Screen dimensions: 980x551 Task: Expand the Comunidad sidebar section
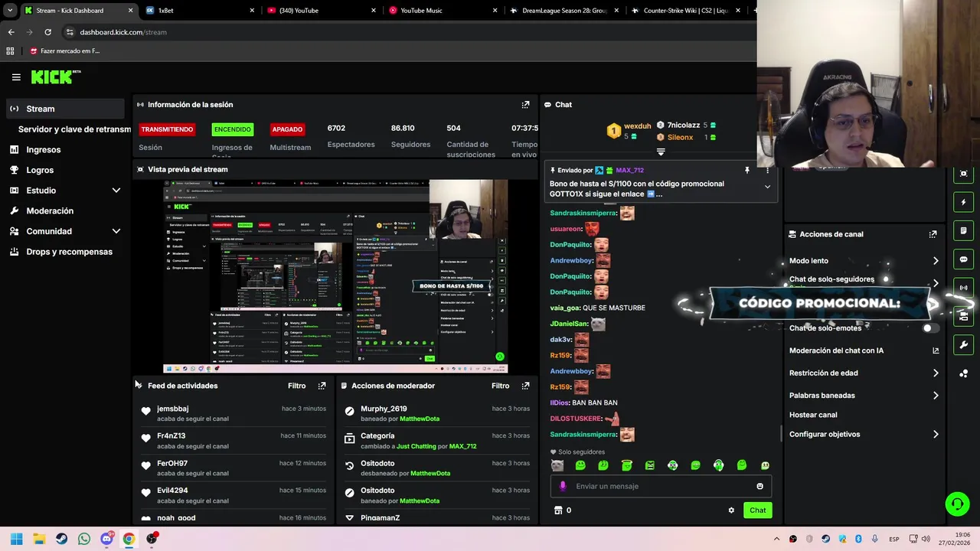click(x=116, y=231)
